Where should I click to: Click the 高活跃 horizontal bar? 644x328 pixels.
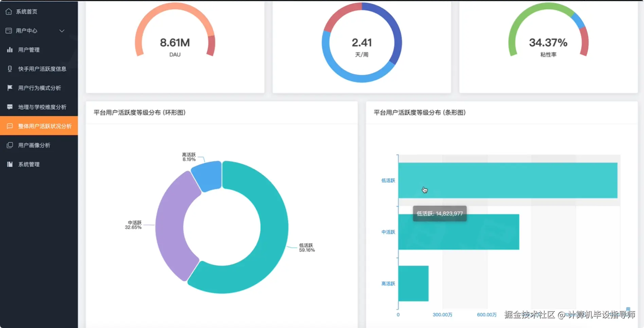[413, 284]
